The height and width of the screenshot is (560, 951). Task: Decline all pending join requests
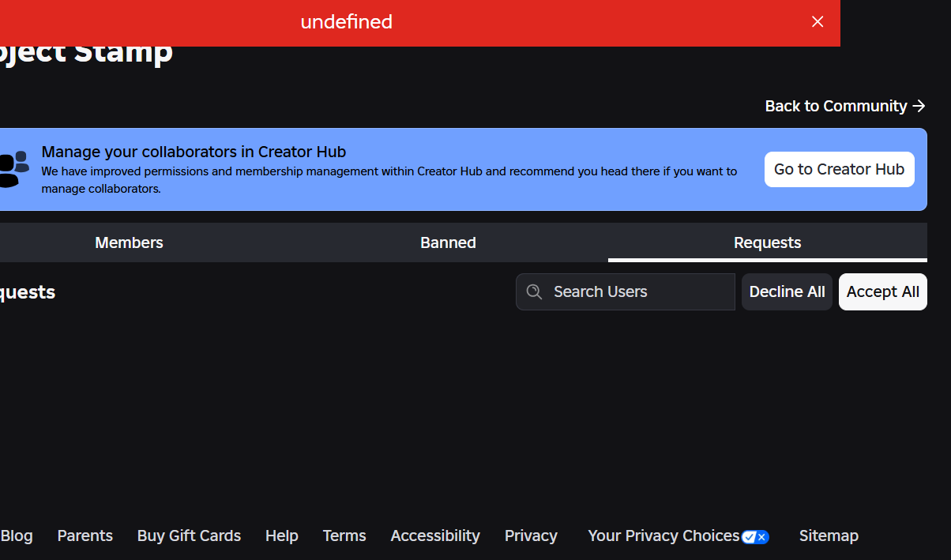pyautogui.click(x=787, y=292)
